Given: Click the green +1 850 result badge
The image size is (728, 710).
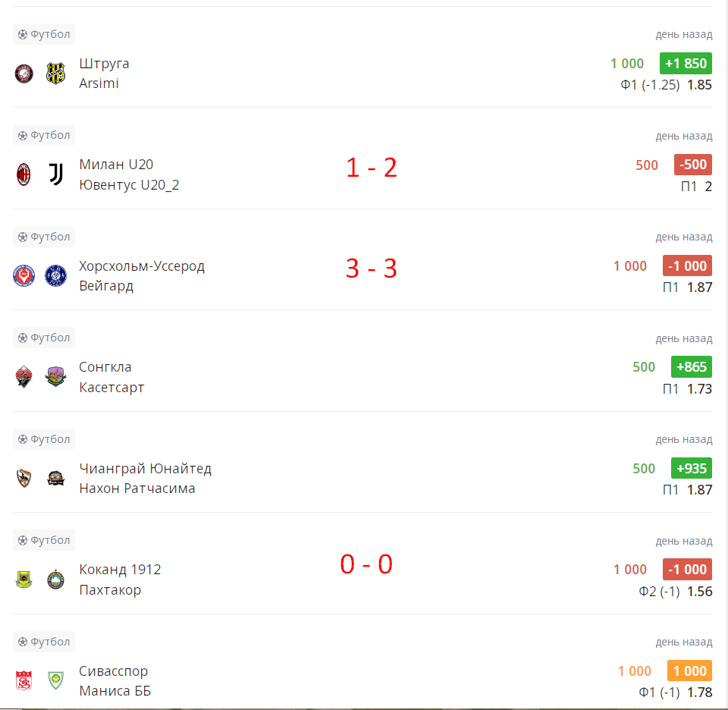Looking at the screenshot, I should (x=686, y=64).
